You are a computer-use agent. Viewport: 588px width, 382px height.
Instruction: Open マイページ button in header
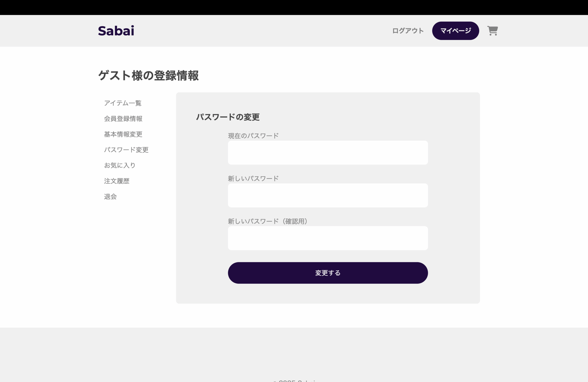[455, 31]
